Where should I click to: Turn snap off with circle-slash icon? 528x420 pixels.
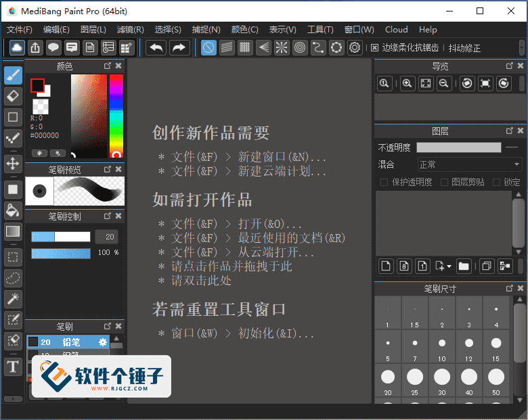click(208, 48)
